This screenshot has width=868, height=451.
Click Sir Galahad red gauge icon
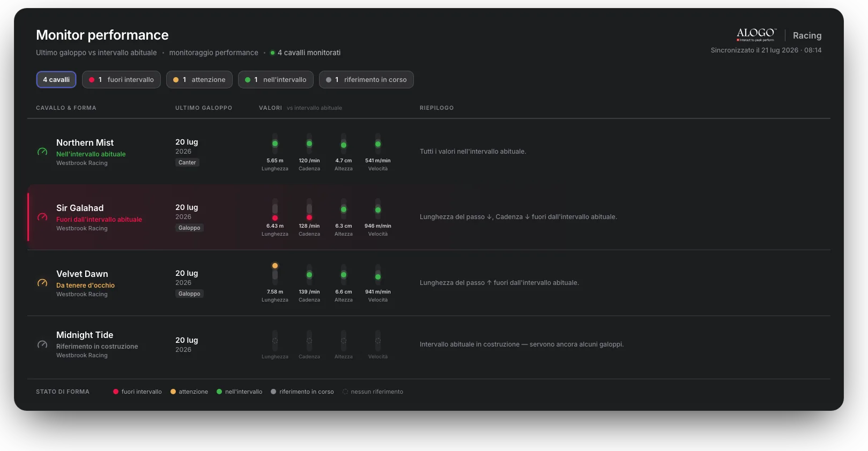click(x=42, y=217)
